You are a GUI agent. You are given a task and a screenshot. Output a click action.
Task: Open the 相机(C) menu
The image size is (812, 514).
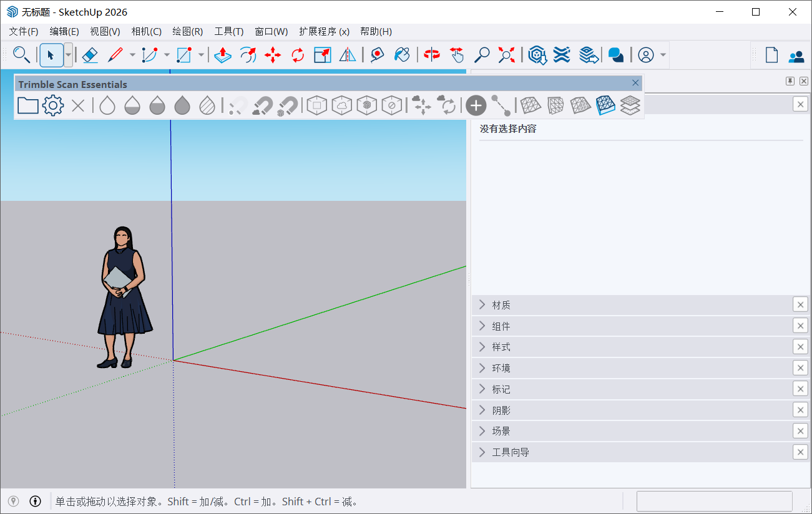click(146, 32)
